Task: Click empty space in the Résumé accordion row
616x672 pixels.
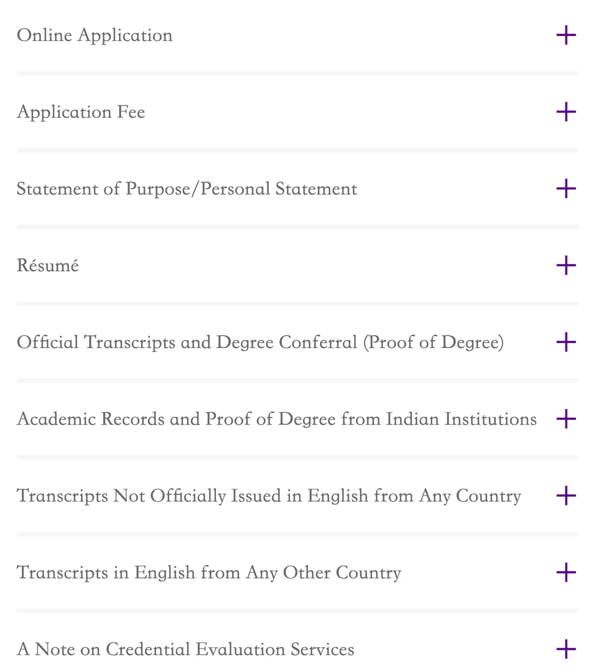Action: tap(316, 265)
